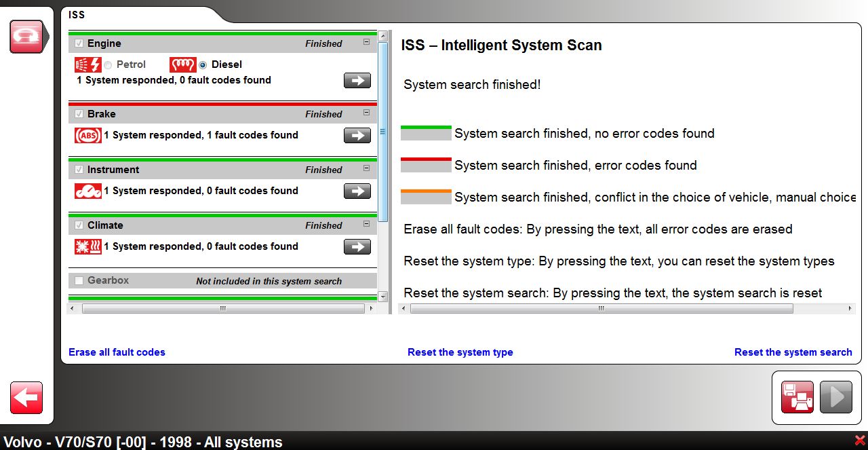Image resolution: width=868 pixels, height=450 pixels.
Task: Click Erase all fault codes link
Action: (x=117, y=352)
